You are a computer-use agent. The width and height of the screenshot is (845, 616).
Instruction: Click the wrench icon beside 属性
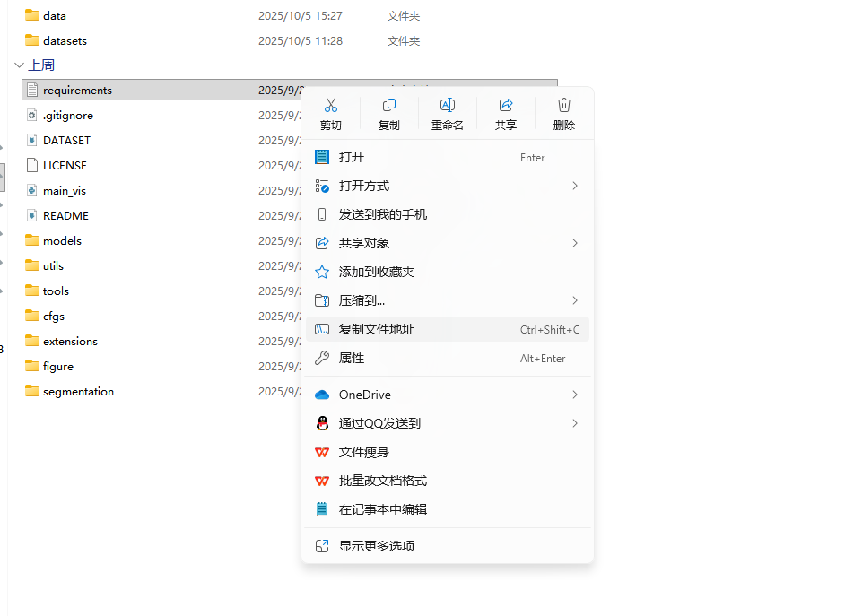pyautogui.click(x=322, y=358)
